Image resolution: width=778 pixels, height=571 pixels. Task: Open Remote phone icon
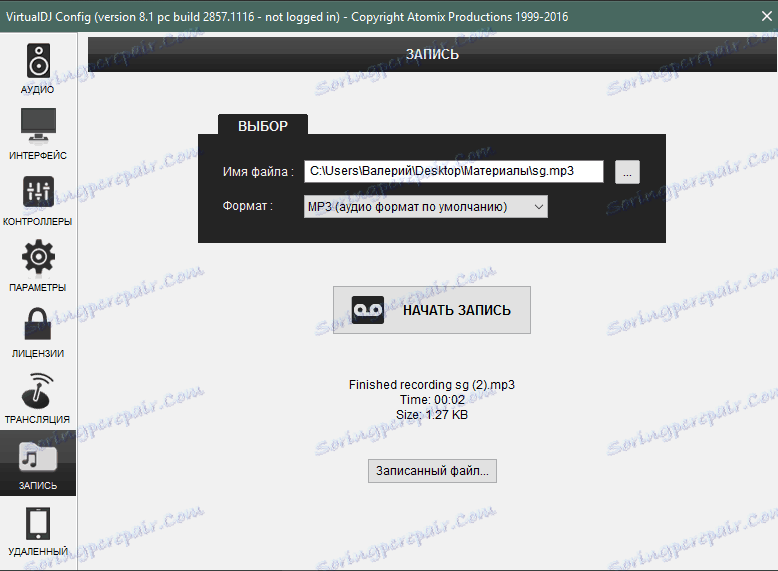38,523
